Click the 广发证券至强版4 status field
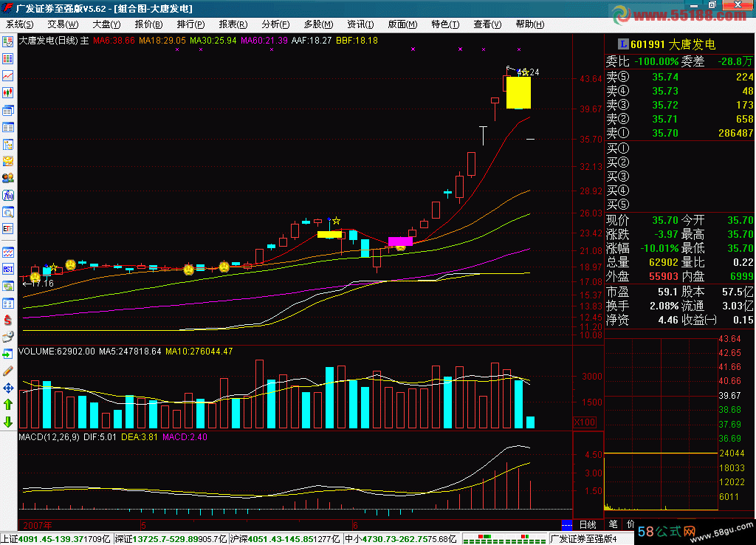The width and height of the screenshot is (756, 545). (x=583, y=539)
